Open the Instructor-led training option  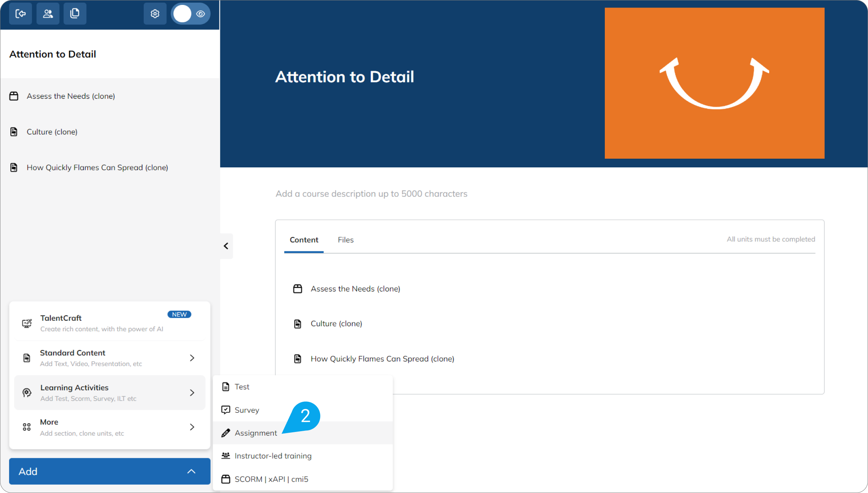tap(273, 456)
